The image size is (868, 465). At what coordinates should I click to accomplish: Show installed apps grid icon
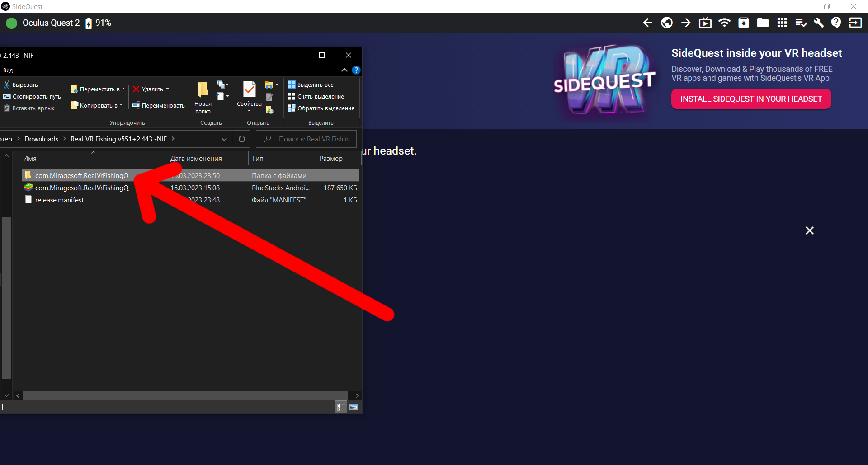[782, 23]
